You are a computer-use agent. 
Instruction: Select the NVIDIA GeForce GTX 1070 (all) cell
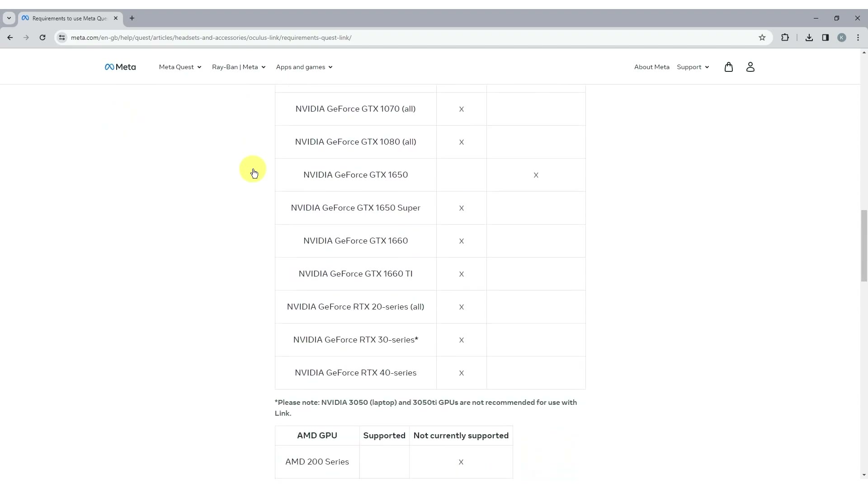[356, 109]
